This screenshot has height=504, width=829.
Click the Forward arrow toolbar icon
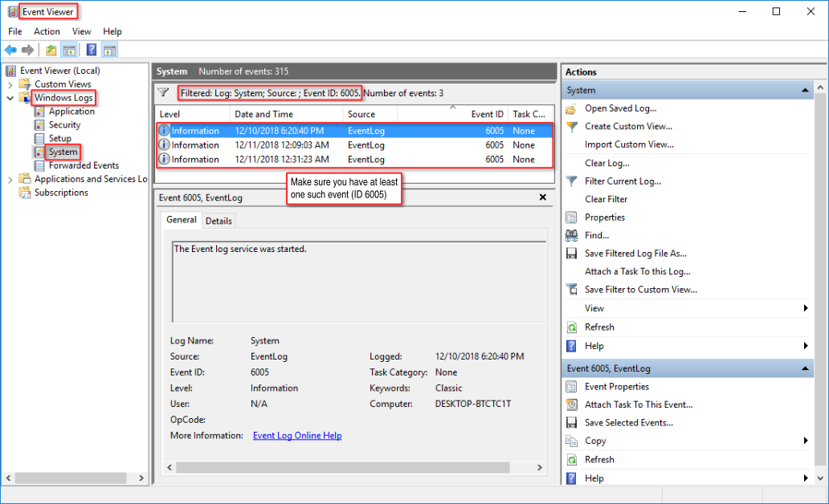tap(27, 51)
